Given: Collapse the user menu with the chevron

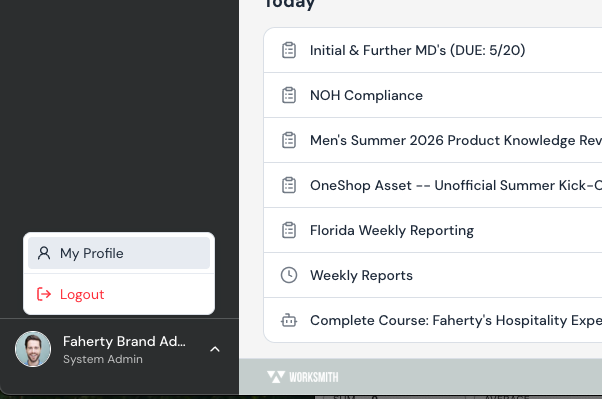Looking at the screenshot, I should click(x=215, y=349).
